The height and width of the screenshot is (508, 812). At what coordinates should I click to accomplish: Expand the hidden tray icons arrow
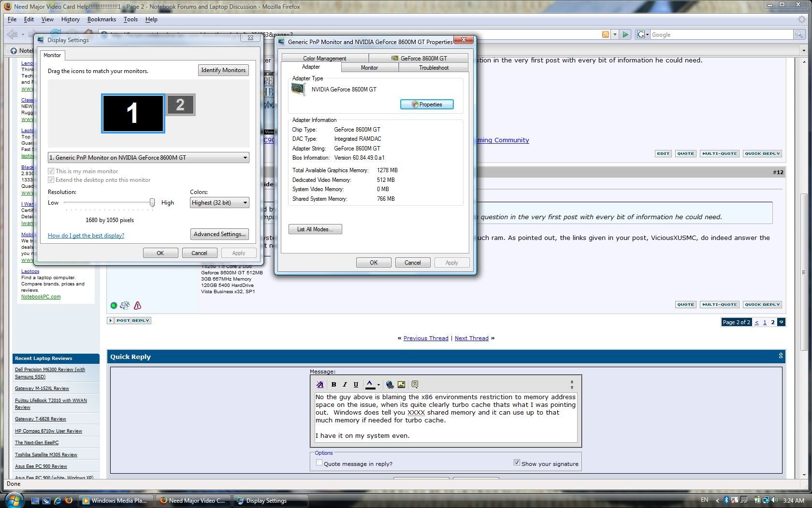[717, 500]
